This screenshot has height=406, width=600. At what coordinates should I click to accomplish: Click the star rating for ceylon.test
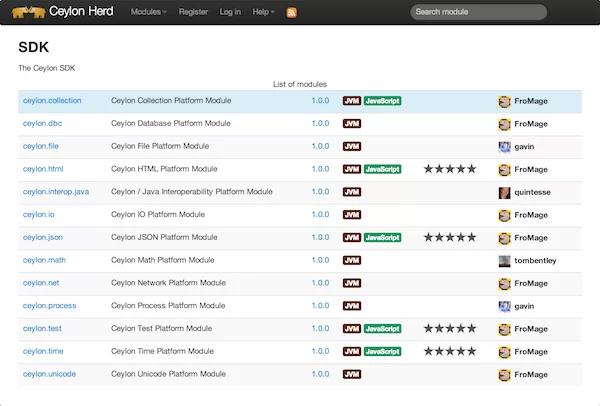tap(450, 328)
